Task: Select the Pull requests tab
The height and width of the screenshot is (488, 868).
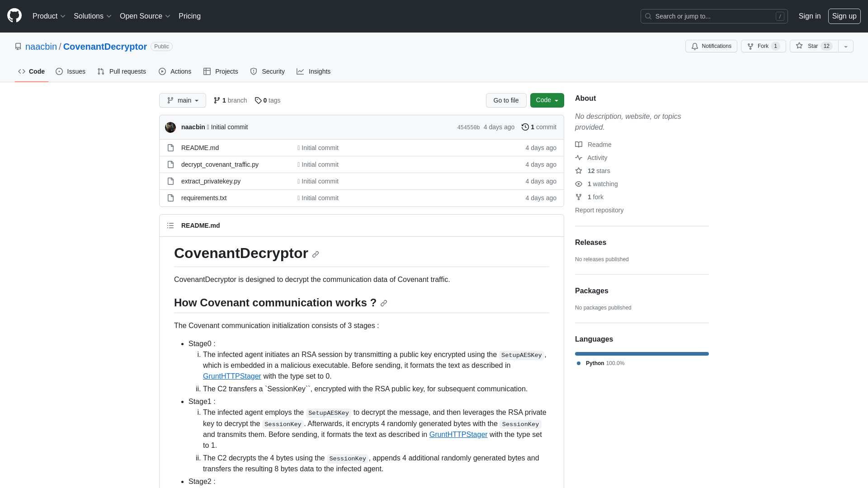Action: pyautogui.click(x=122, y=71)
